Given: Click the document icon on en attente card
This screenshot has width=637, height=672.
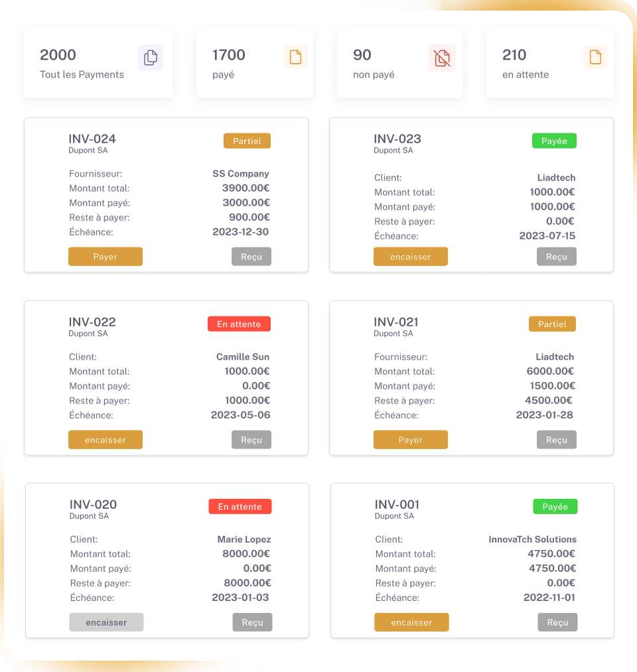Looking at the screenshot, I should 595,58.
